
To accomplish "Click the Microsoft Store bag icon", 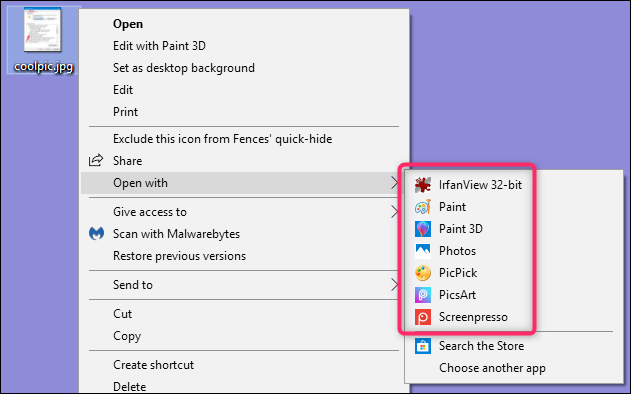I will (423, 346).
